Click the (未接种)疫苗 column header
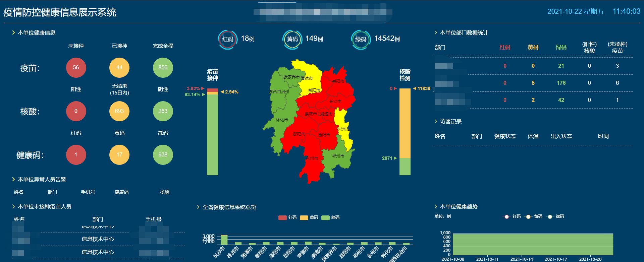The image size is (644, 262). tap(617, 47)
